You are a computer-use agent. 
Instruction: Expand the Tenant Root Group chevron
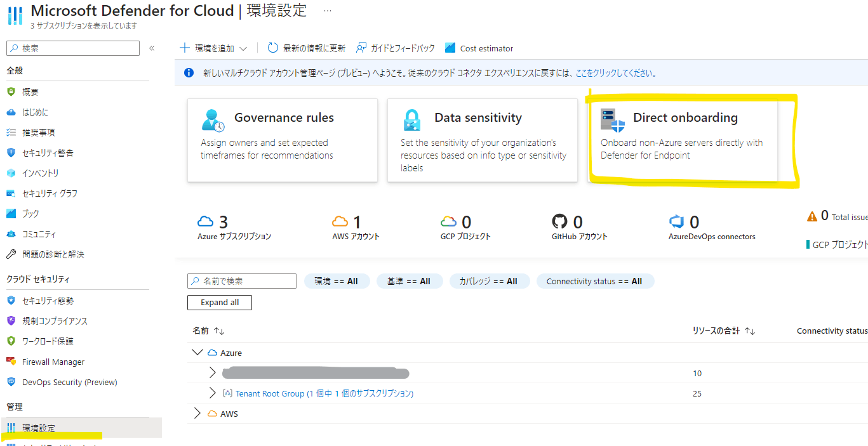click(x=213, y=393)
